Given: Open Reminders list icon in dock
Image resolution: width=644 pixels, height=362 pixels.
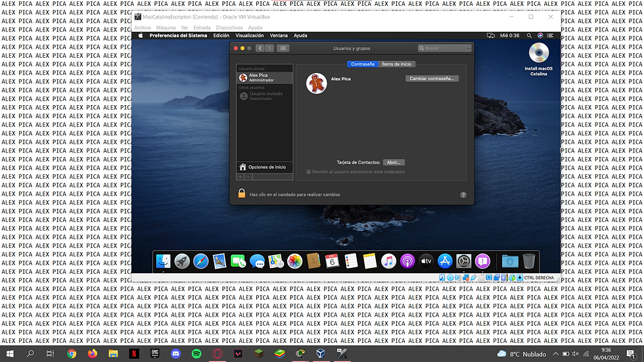Looking at the screenshot, I should tap(351, 261).
